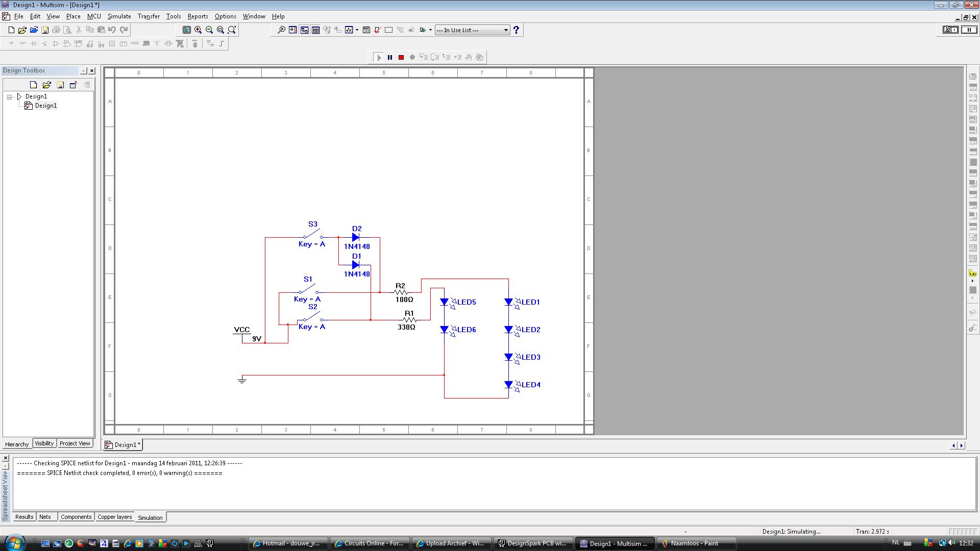The image size is (980, 551).
Task: Pause the running simulation
Action: 390,58
